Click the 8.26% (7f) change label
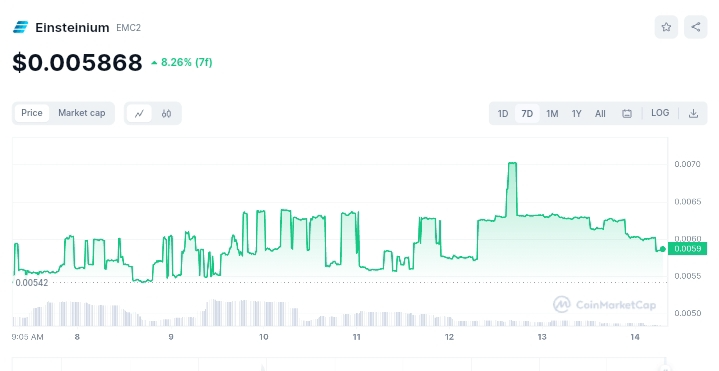 (182, 62)
